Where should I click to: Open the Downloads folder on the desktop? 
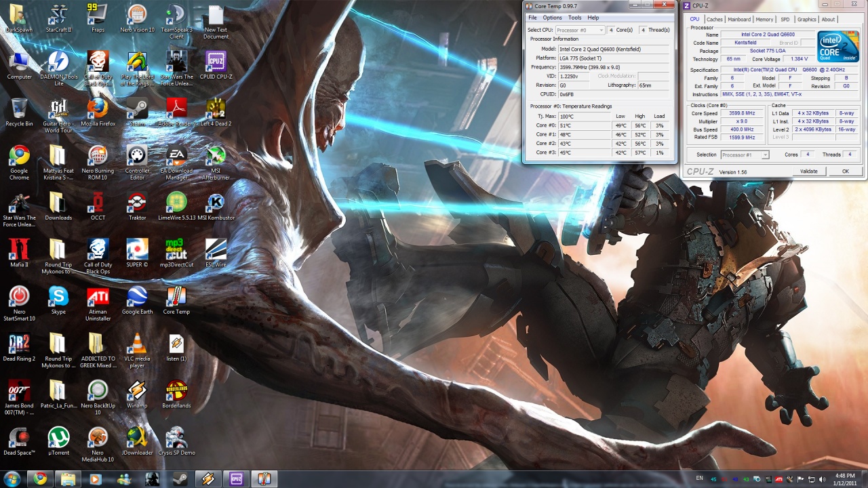(x=58, y=207)
